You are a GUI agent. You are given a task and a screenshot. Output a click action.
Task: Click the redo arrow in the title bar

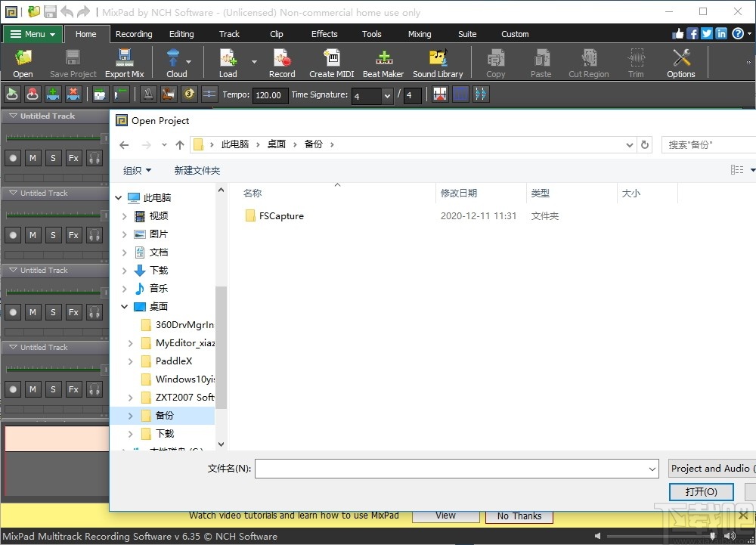pyautogui.click(x=83, y=11)
